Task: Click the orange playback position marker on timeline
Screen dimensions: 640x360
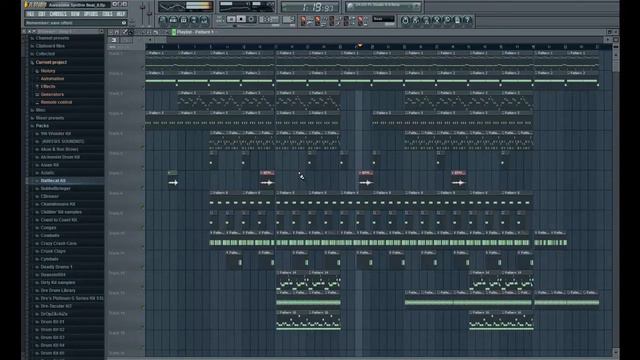Action: [x=360, y=45]
